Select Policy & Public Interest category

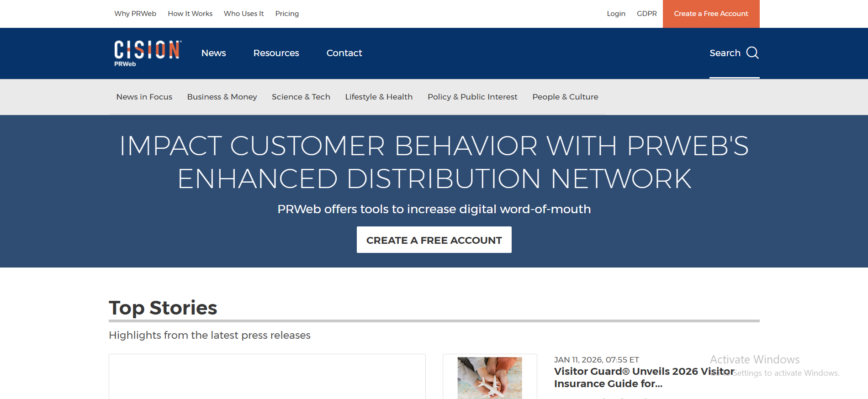472,97
